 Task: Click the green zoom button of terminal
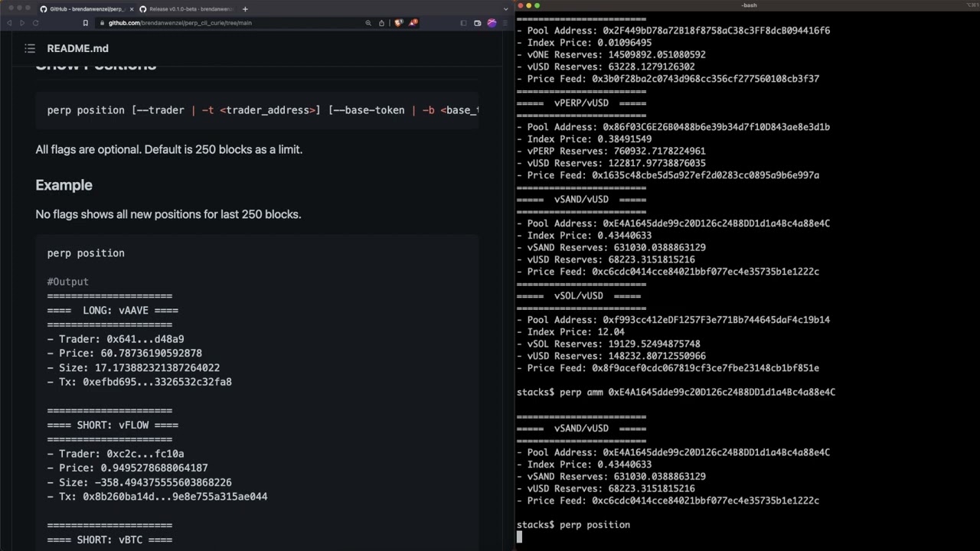coord(537,5)
